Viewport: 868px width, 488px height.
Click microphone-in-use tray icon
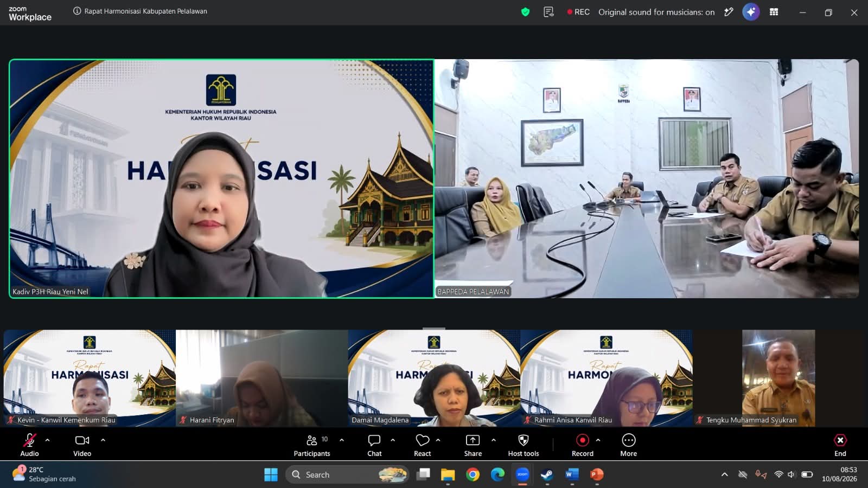[761, 474]
